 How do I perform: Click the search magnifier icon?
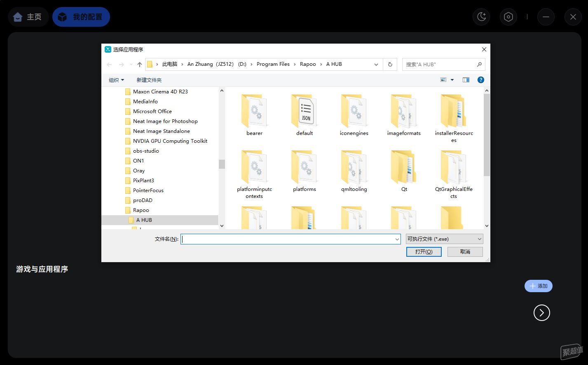pyautogui.click(x=479, y=64)
